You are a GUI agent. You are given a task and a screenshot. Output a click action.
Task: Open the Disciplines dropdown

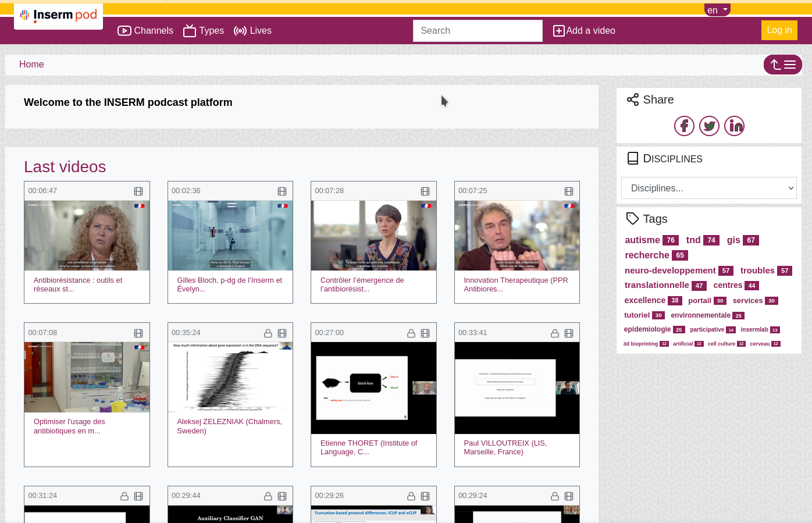(708, 188)
